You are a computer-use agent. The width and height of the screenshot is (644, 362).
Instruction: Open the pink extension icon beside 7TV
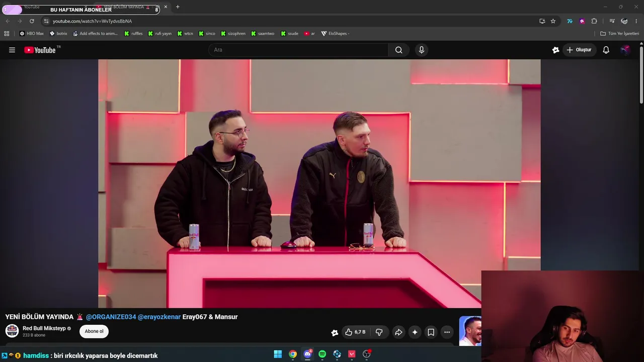(x=582, y=21)
